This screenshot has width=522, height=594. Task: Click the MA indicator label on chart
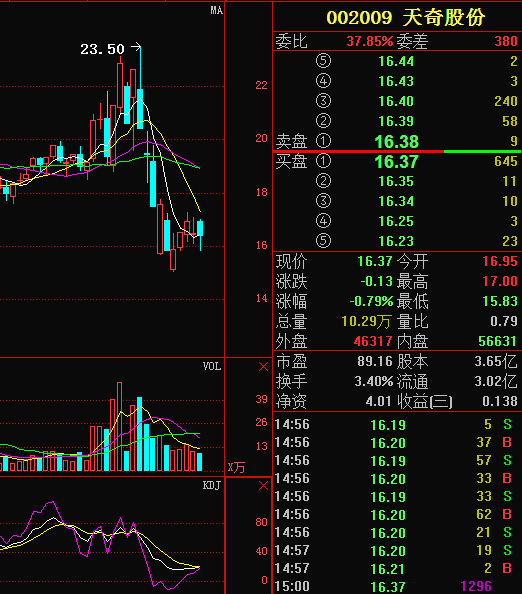click(x=217, y=10)
